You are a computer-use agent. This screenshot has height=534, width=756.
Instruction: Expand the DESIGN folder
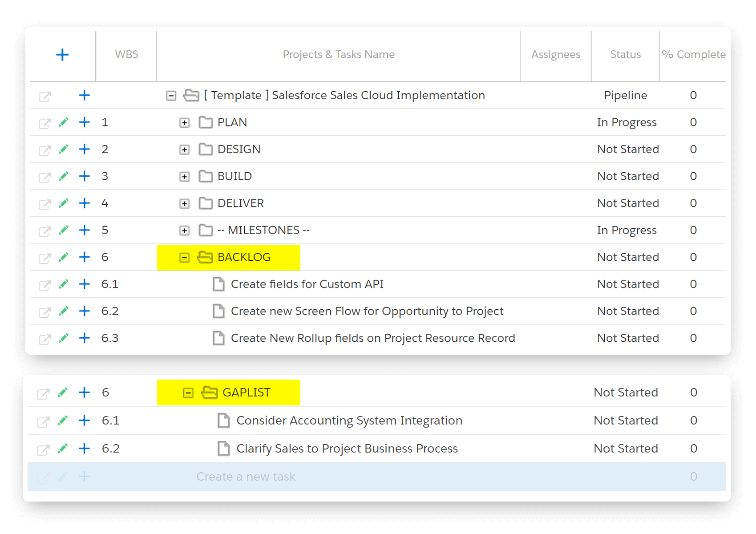[185, 150]
